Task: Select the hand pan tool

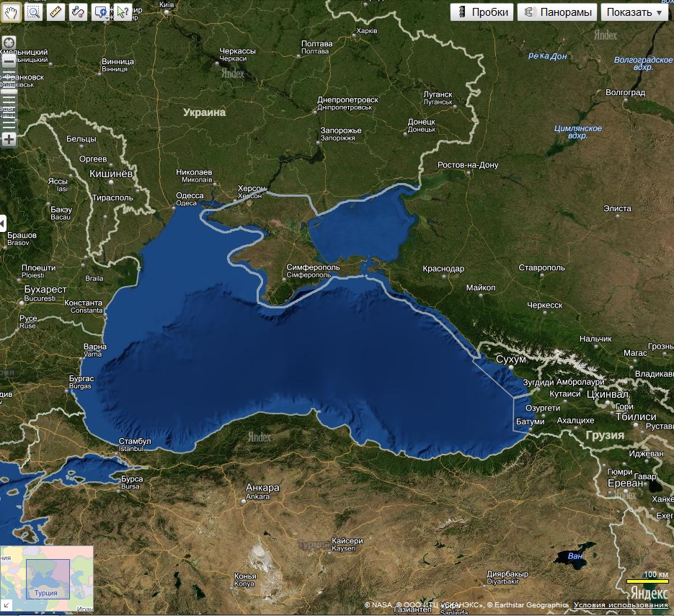Action: (11, 12)
